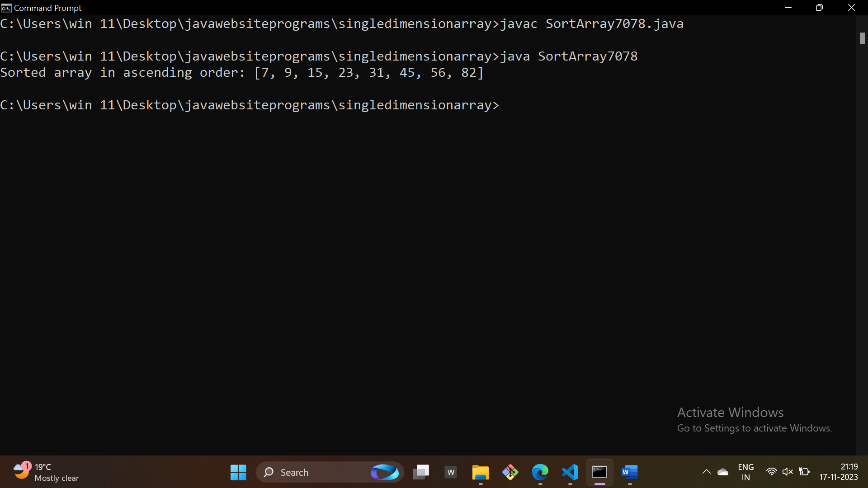Open the clock and date 17-11-2023

pos(839,472)
